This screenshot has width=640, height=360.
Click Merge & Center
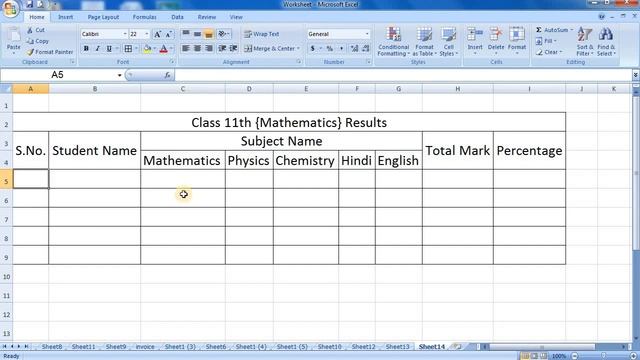coord(270,49)
